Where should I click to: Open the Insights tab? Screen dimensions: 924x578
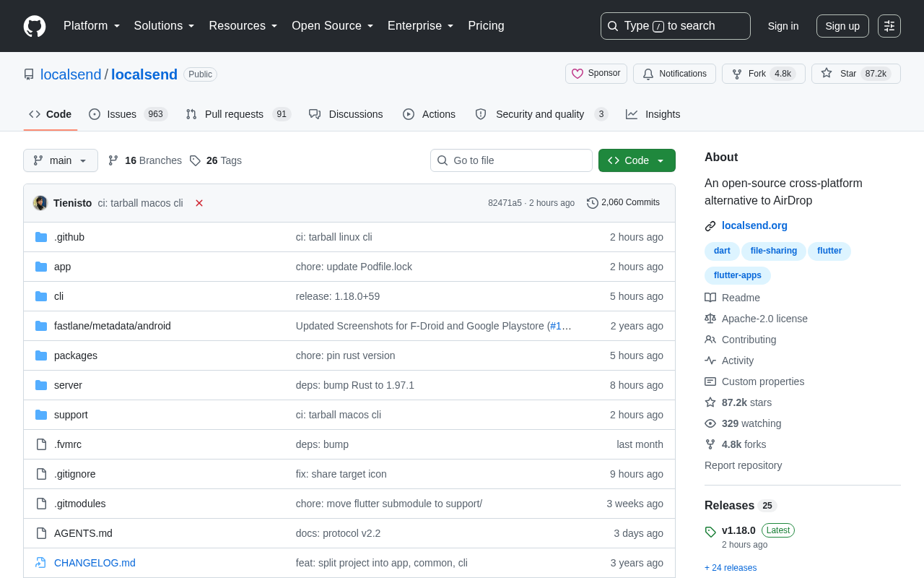tap(653, 114)
